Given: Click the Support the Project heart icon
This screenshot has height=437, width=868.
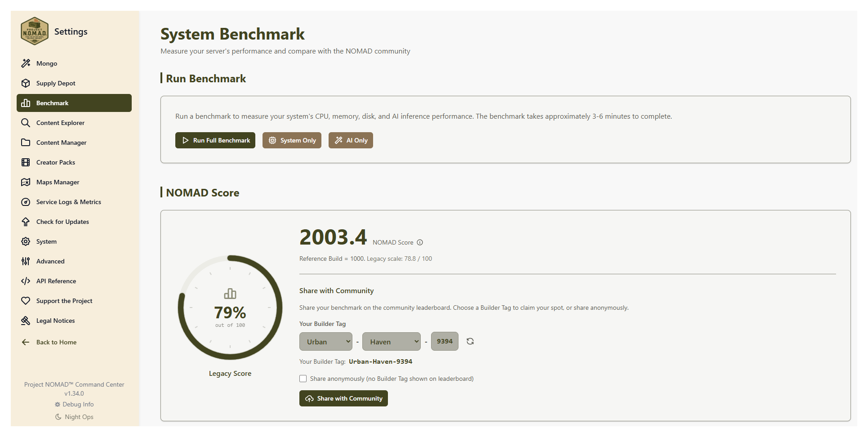Looking at the screenshot, I should pos(26,301).
